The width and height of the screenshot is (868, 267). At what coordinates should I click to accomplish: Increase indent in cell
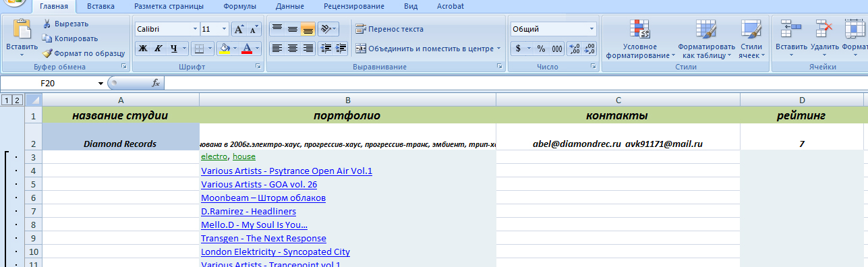coord(341,49)
